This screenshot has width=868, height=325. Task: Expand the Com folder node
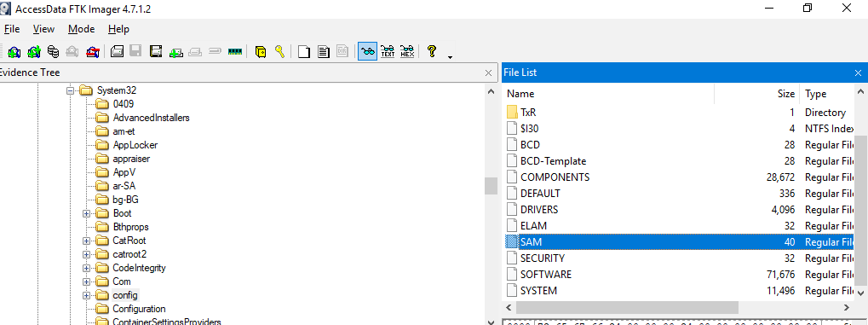point(86,281)
